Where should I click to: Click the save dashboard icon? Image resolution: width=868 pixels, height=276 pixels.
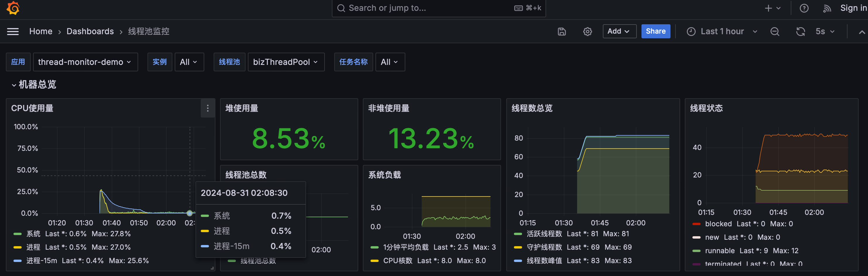[x=561, y=31]
